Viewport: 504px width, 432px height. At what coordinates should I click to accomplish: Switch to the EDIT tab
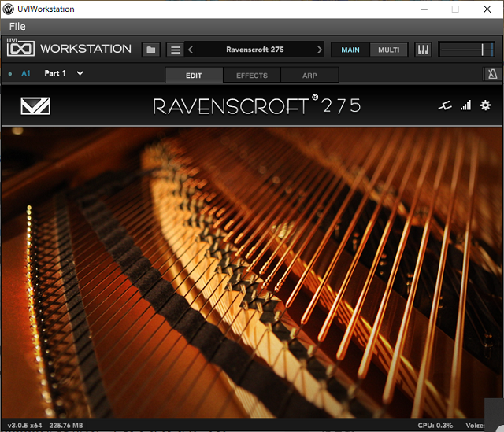click(194, 76)
